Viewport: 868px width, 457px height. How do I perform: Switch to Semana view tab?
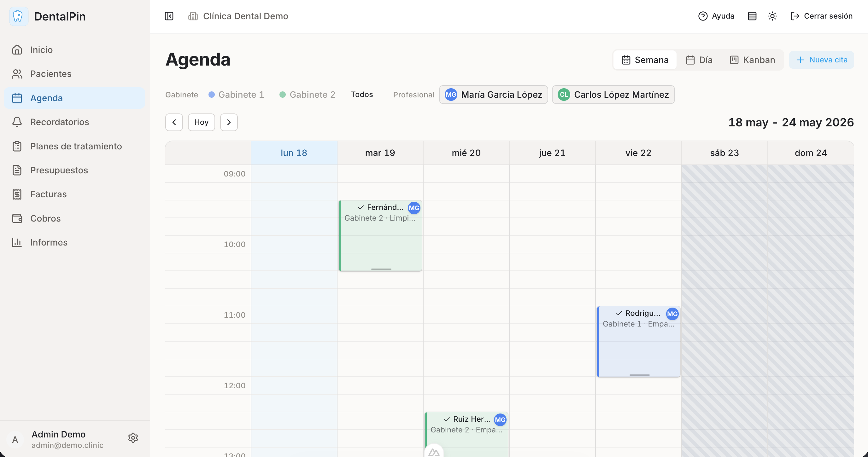click(x=645, y=60)
